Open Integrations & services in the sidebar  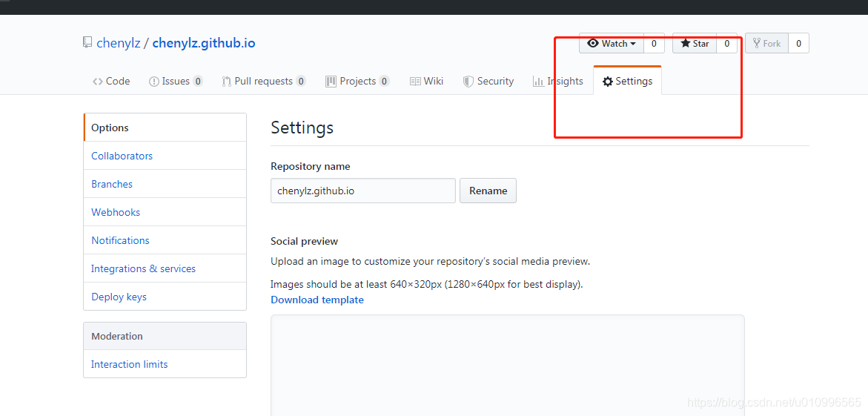pyautogui.click(x=165, y=268)
